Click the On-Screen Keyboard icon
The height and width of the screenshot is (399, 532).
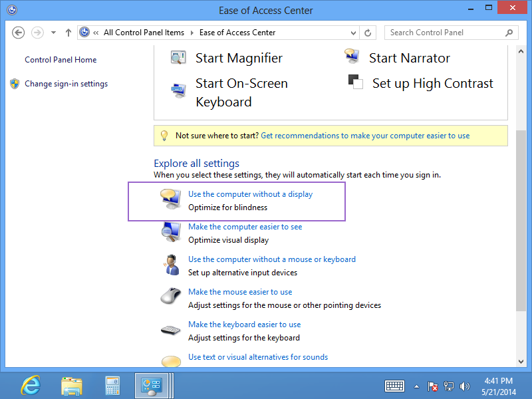[178, 91]
